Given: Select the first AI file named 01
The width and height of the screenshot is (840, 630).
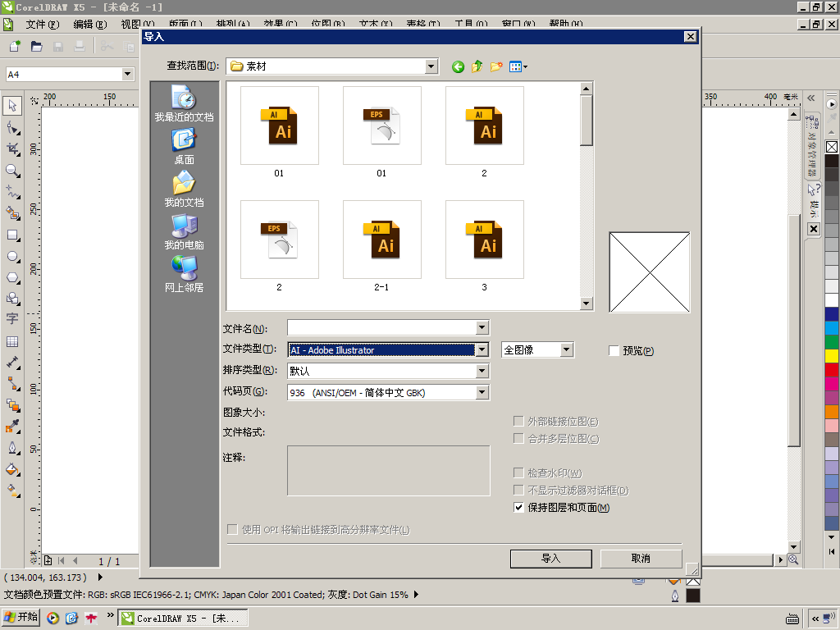Looking at the screenshot, I should pos(279,132).
